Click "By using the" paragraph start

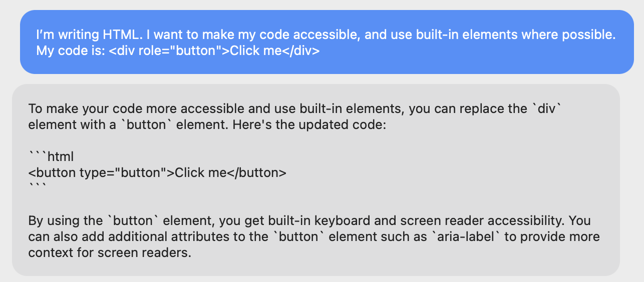(65, 220)
